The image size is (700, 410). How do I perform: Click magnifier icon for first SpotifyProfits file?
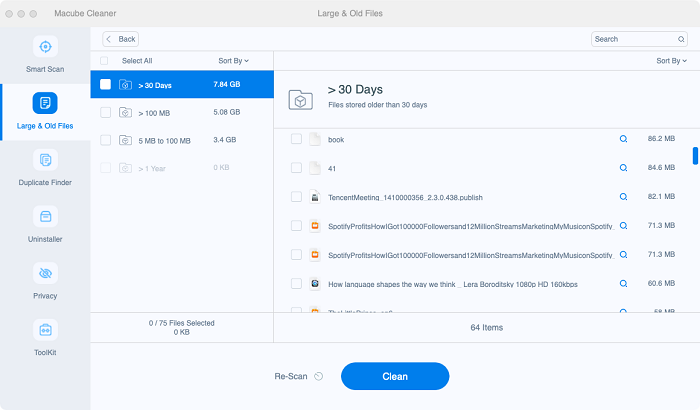tap(623, 226)
